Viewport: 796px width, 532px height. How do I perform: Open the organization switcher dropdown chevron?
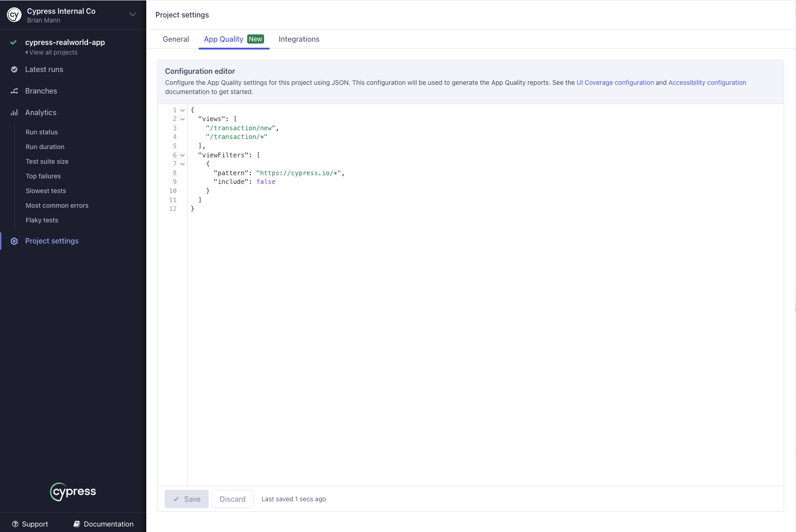pos(133,15)
